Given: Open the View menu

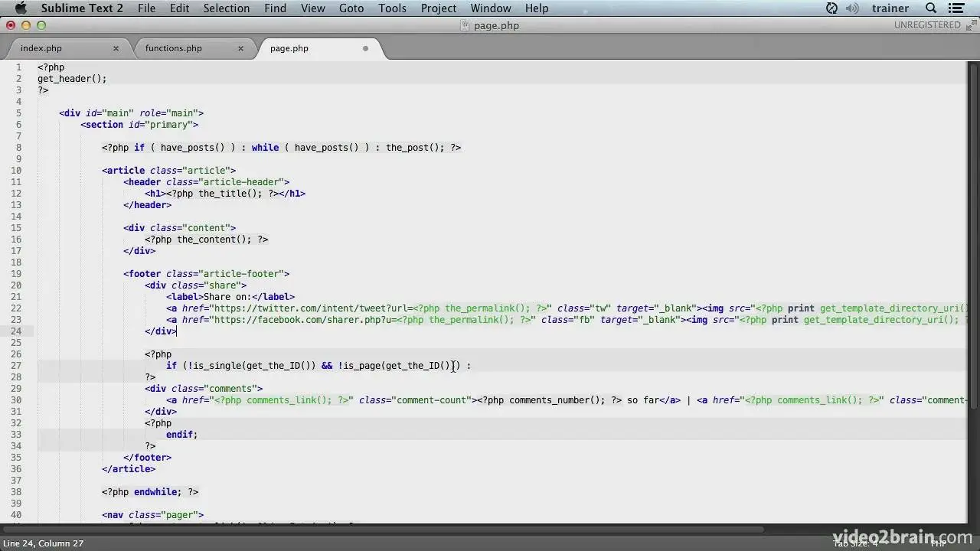Looking at the screenshot, I should click(312, 8).
